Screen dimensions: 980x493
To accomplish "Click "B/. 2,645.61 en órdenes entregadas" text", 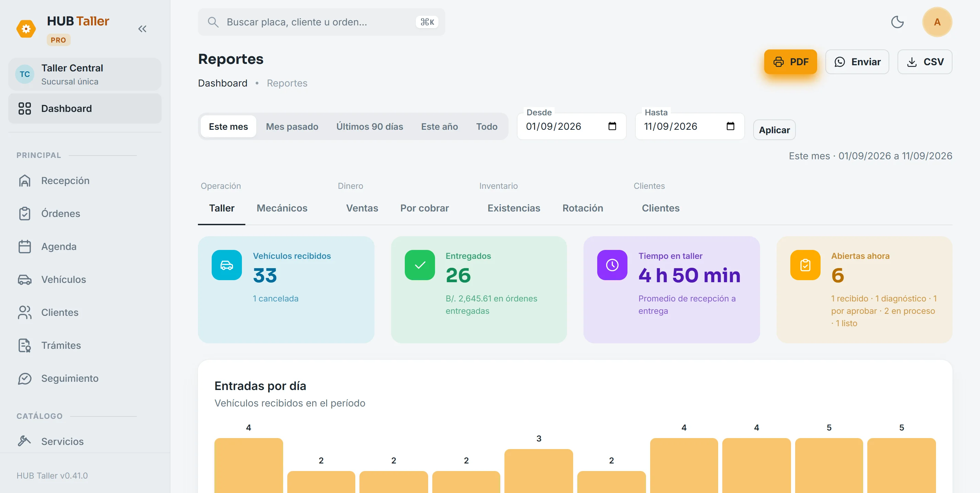I will click(491, 305).
